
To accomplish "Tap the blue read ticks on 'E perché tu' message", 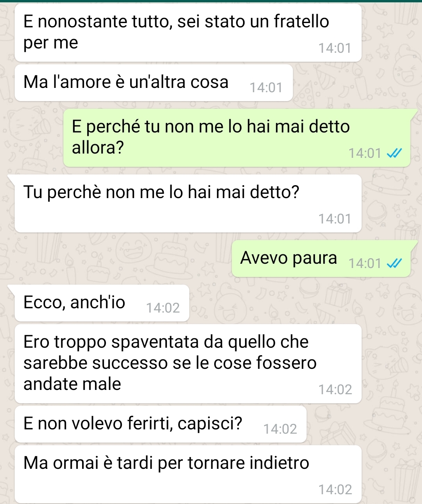I will point(394,154).
